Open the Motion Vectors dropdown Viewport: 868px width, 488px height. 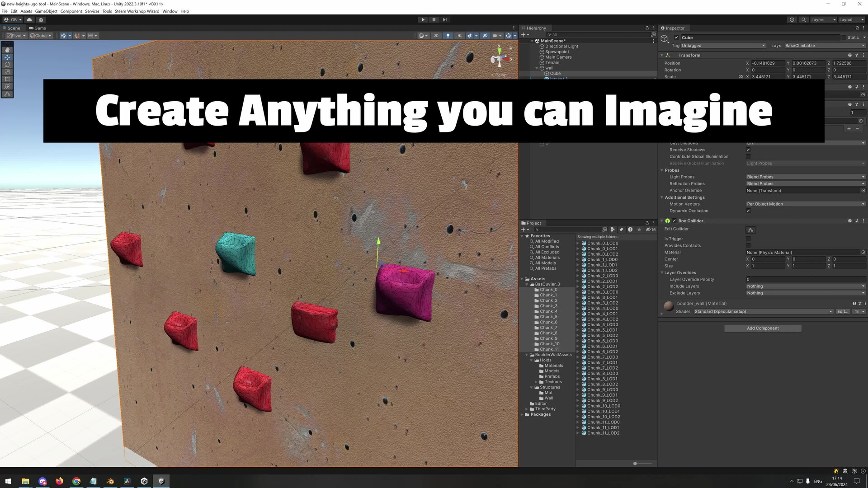(x=805, y=204)
